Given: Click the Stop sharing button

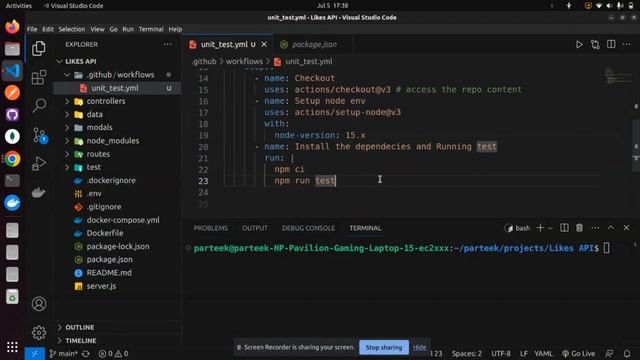Looking at the screenshot, I should pyautogui.click(x=384, y=347).
